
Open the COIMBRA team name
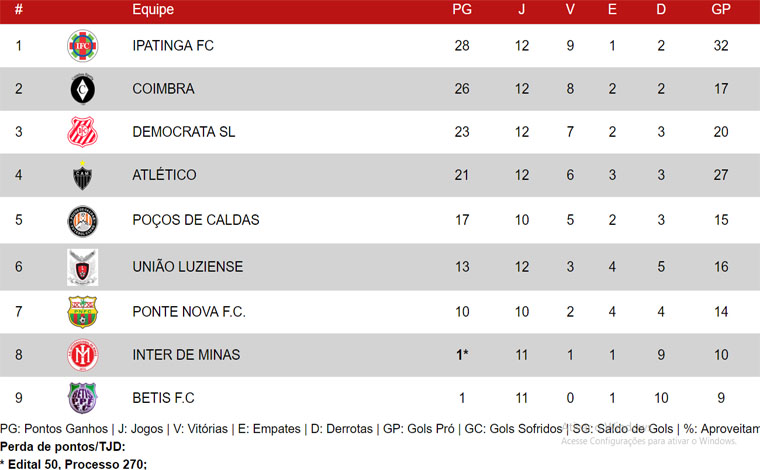click(x=163, y=89)
